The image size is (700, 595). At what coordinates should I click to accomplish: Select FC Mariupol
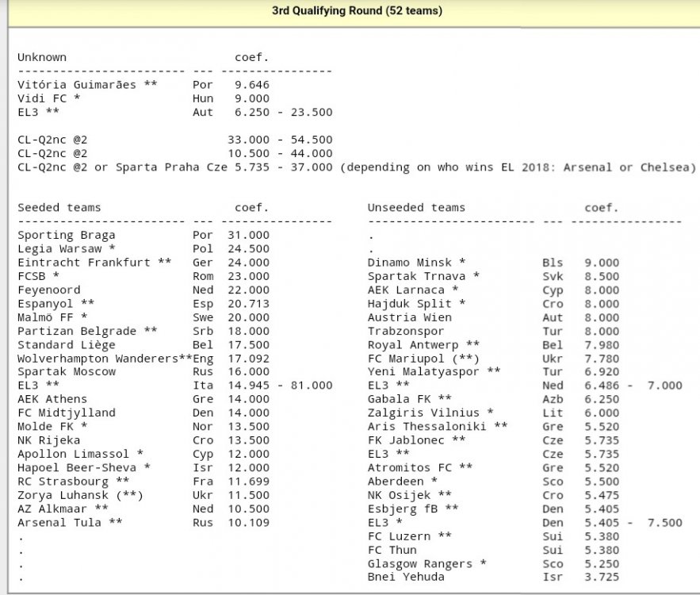pos(406,359)
